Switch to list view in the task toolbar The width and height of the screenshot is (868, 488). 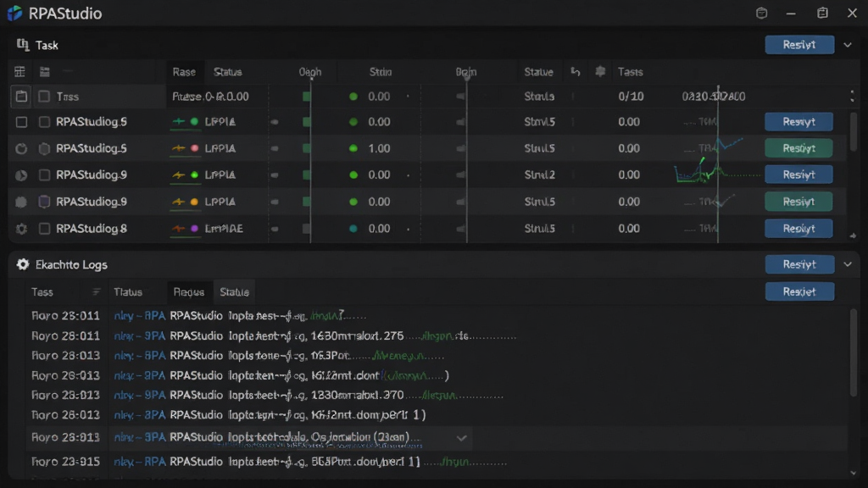click(x=45, y=71)
